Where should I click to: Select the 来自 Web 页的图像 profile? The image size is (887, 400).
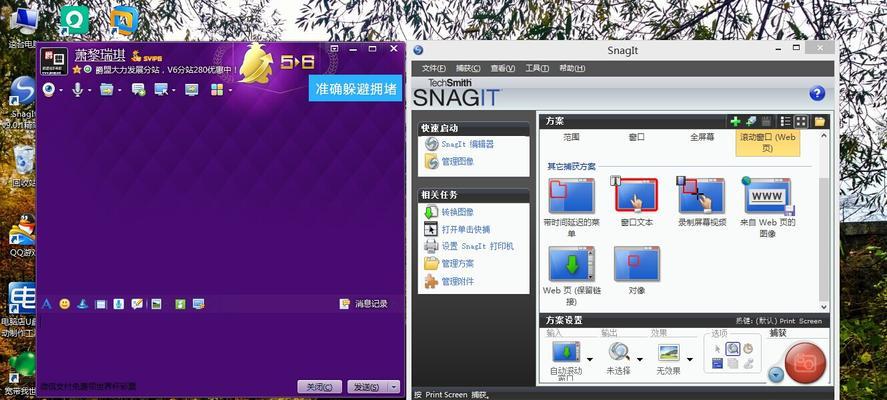768,207
